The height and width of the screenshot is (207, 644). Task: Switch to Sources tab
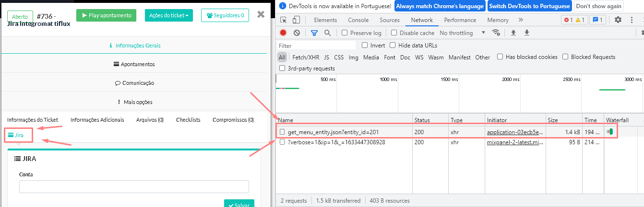pos(390,20)
